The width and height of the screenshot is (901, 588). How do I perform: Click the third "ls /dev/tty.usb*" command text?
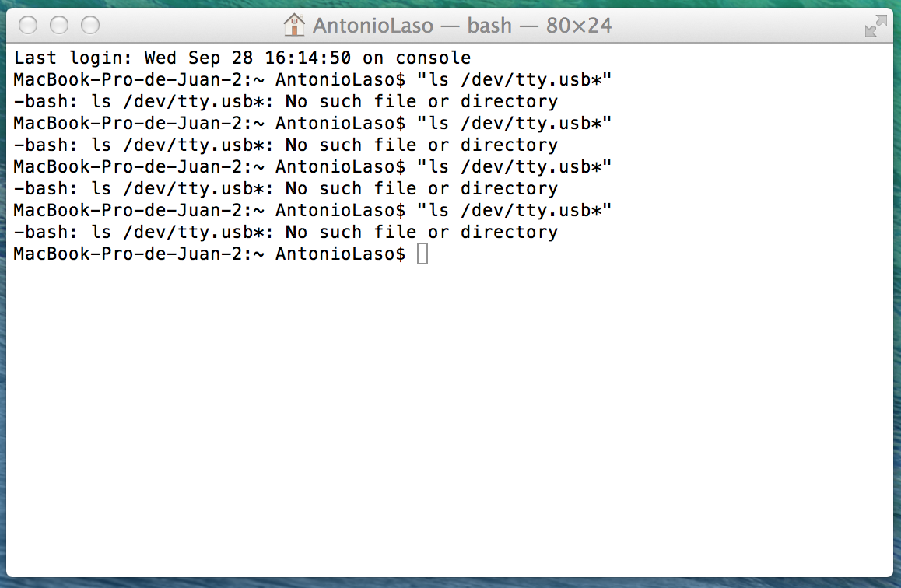pos(514,166)
